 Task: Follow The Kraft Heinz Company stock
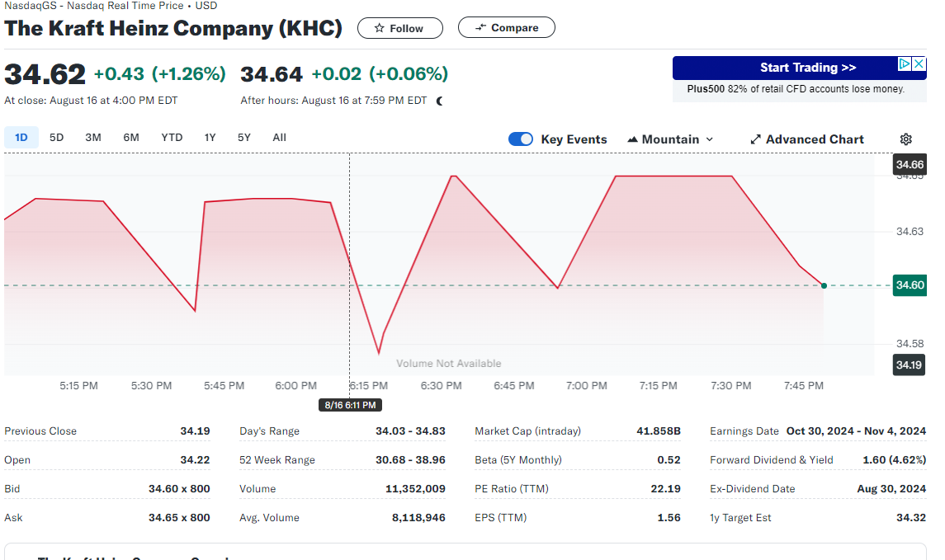coord(399,28)
